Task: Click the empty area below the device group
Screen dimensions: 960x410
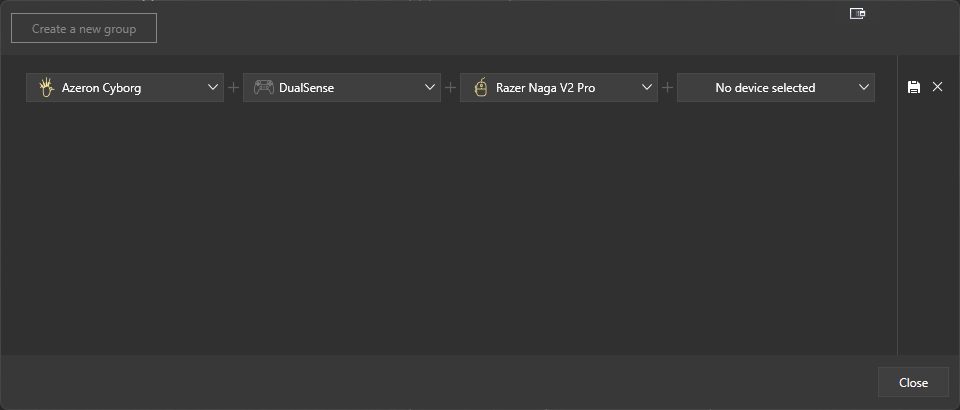Action: 450,230
